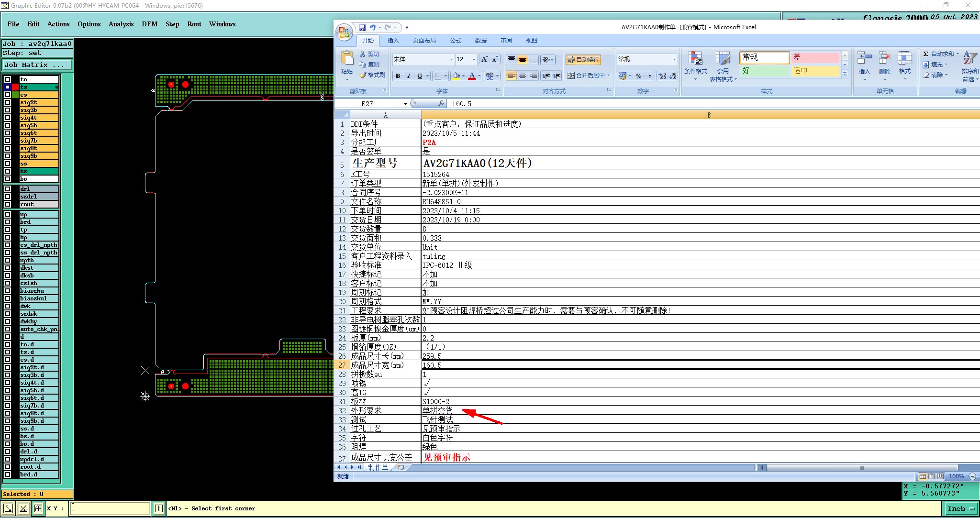Open the DFM menu in Graphic Editor
The height and width of the screenshot is (518, 980).
[149, 24]
